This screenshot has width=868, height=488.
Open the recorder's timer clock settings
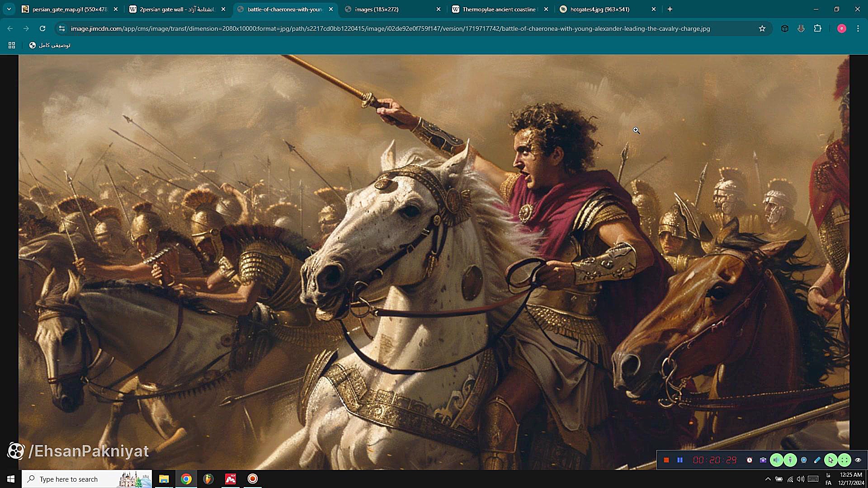tap(750, 460)
